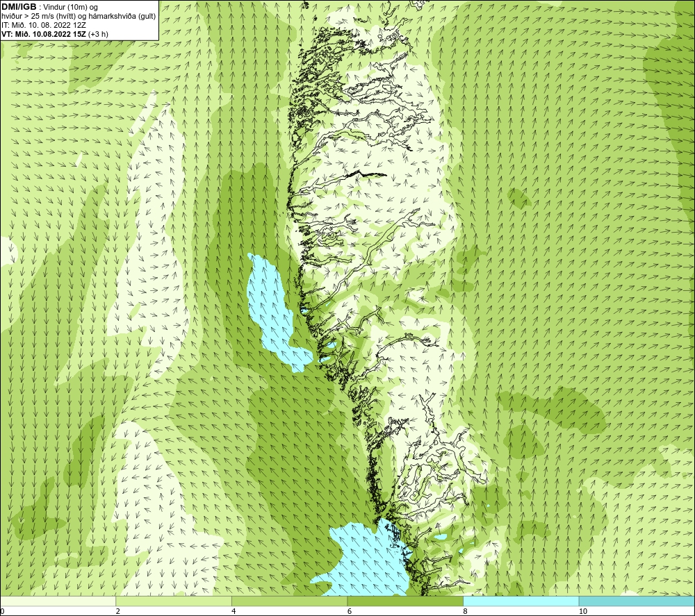The image size is (695, 616).
Task: Click the legend scale label '0'
Action: point(2,612)
